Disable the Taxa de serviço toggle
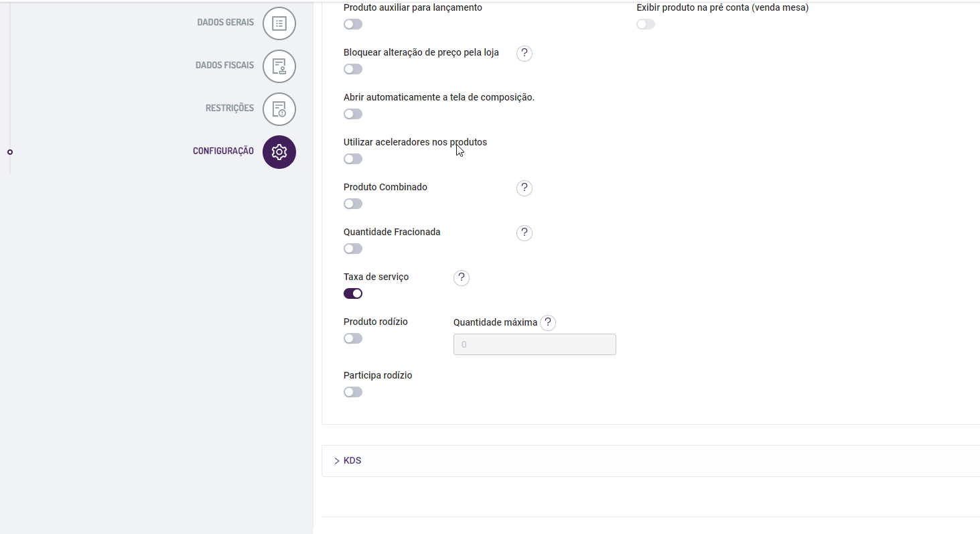 click(x=353, y=293)
